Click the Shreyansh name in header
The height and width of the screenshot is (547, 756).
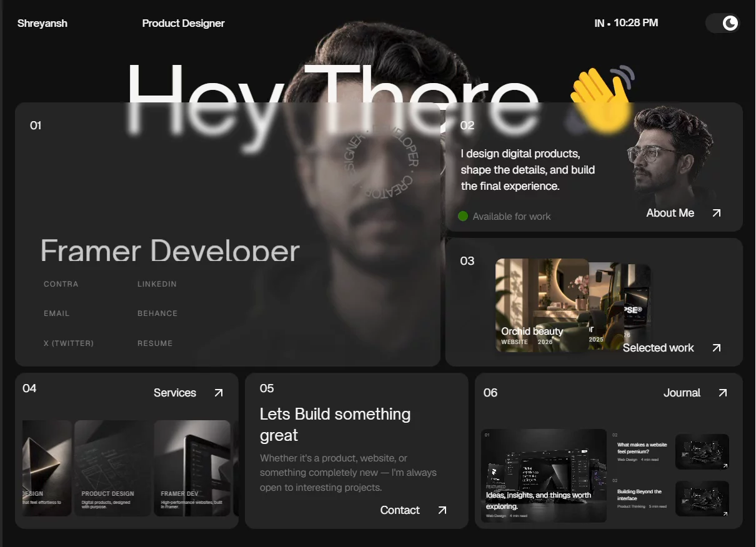click(x=42, y=23)
